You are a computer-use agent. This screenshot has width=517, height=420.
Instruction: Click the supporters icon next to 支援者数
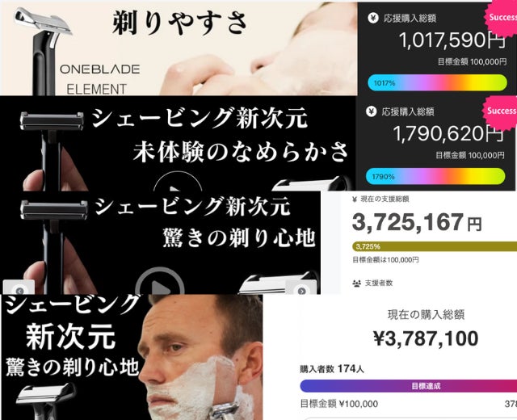pos(357,283)
